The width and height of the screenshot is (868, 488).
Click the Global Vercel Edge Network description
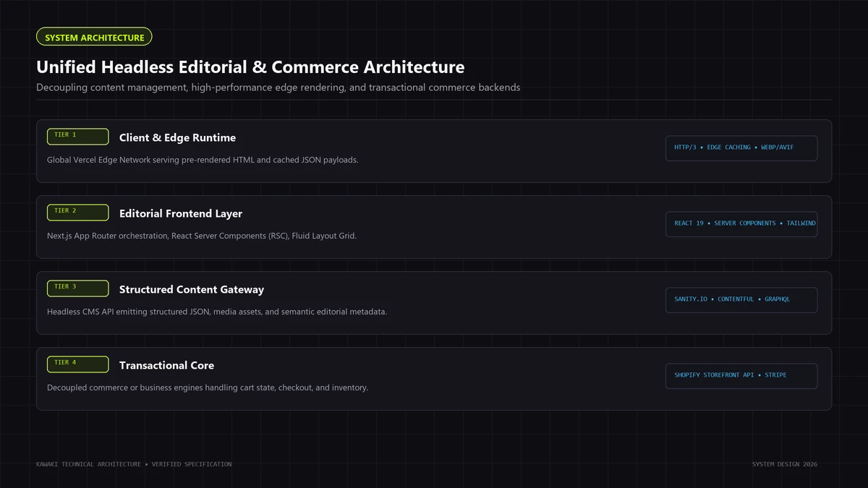point(203,160)
